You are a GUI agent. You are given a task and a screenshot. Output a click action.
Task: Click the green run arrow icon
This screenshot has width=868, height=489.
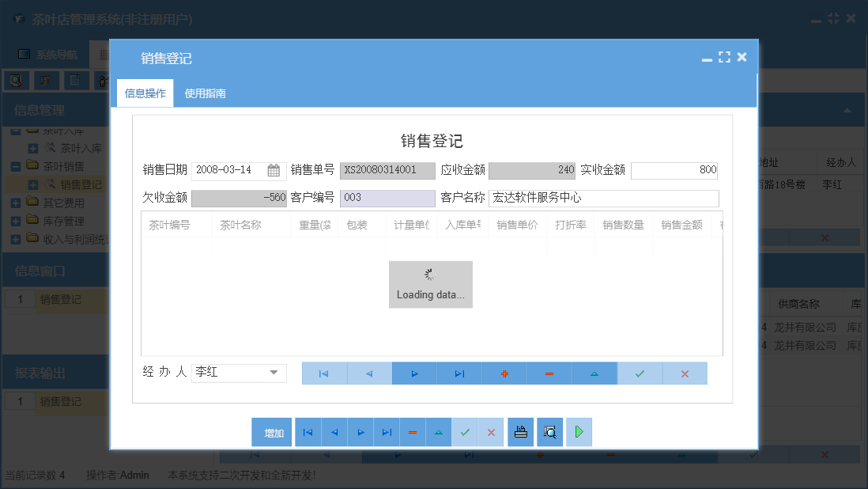click(x=579, y=432)
